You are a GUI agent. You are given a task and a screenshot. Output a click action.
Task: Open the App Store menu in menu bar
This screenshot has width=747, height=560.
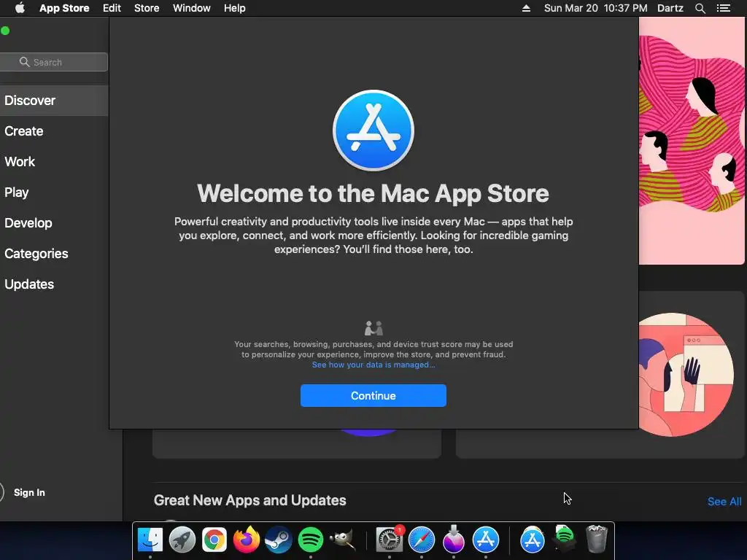(64, 8)
